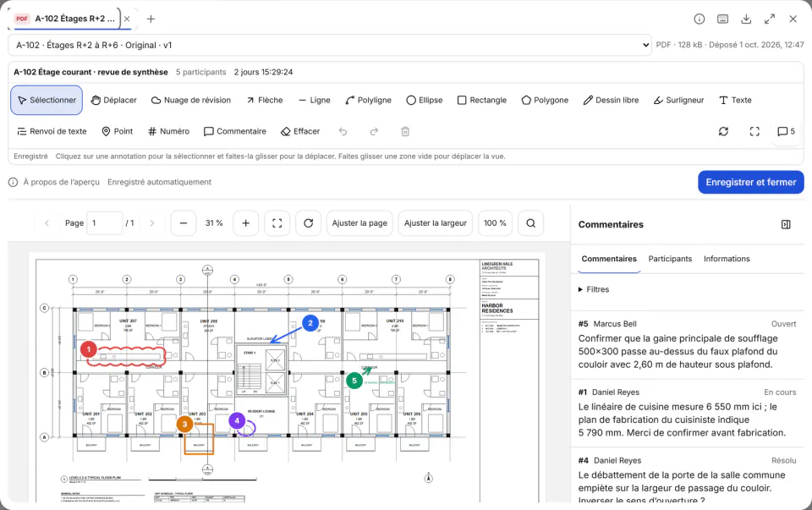Viewport: 812px width, 510px height.
Task: Toggle the Sélectionner tool
Action: point(47,100)
